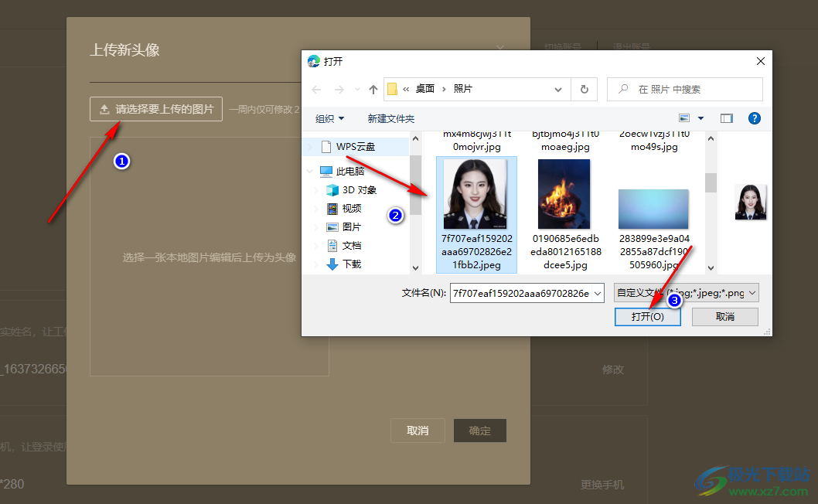
Task: Select the fire image thumbnail
Action: click(564, 194)
